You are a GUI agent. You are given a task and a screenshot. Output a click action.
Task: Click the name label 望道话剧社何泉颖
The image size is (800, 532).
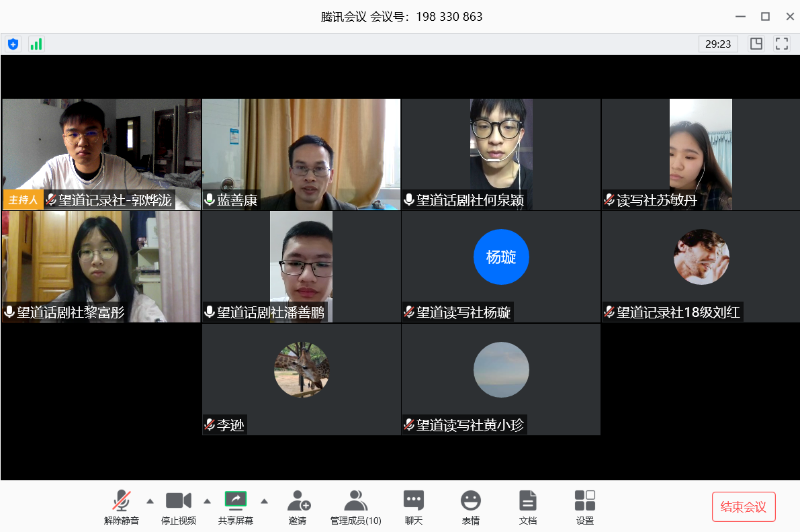[470, 200]
